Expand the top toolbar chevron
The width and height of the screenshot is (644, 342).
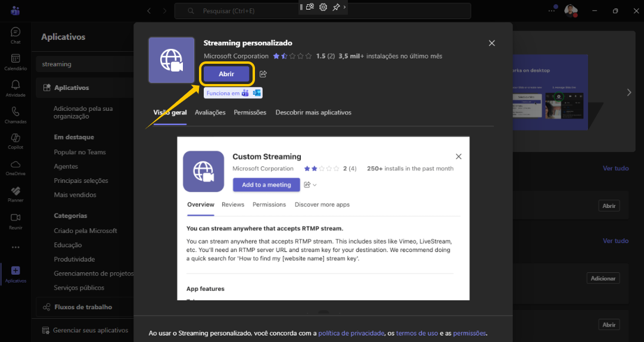(x=344, y=7)
